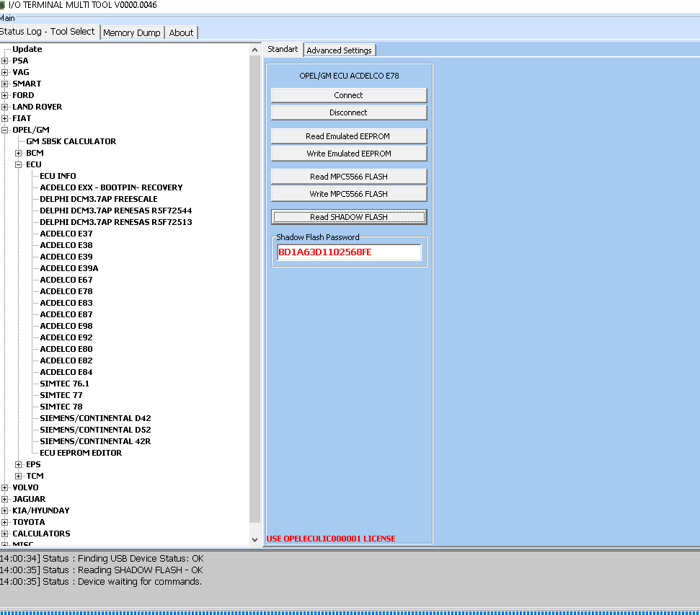Collapse the OPEL/GM tree node
This screenshot has width=700, height=615.
pos(5,130)
